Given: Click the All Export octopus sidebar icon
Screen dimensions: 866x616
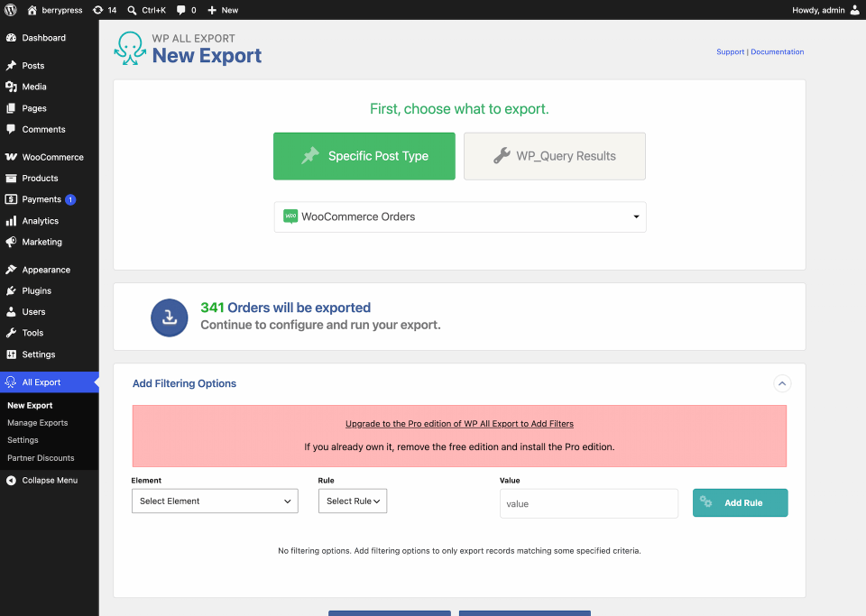Looking at the screenshot, I should pos(11,382).
